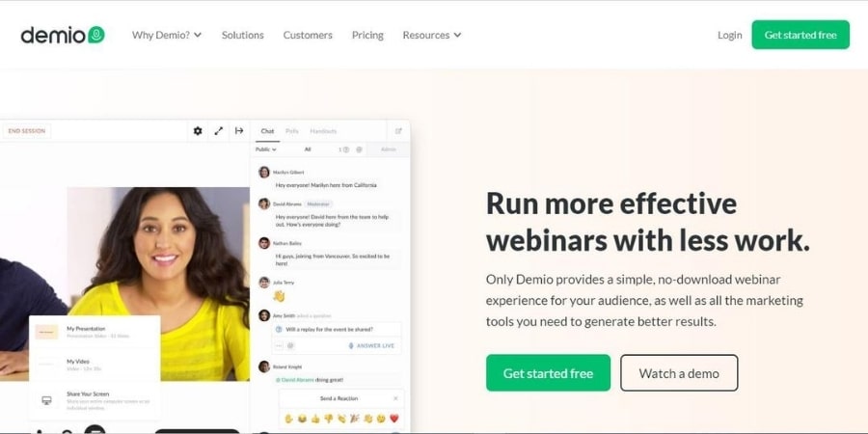Open the Pricing page

tap(367, 35)
